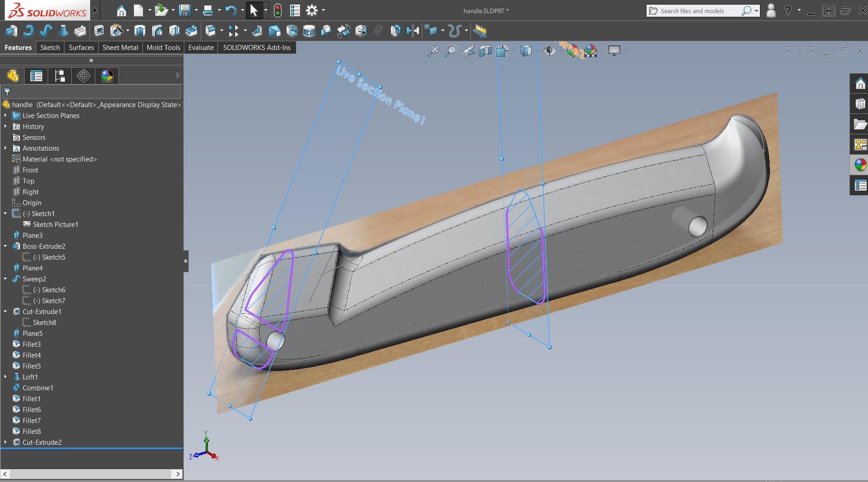Click the Previous View icon
The height and width of the screenshot is (482, 868).
(468, 51)
